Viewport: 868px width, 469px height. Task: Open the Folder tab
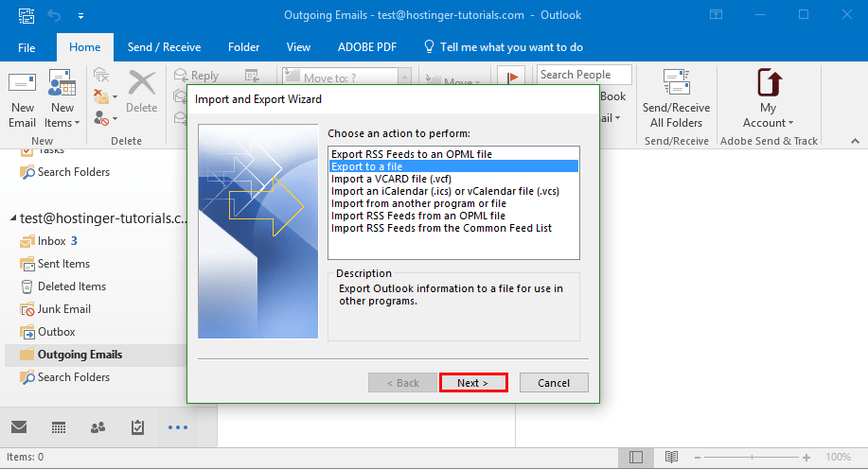coord(243,47)
